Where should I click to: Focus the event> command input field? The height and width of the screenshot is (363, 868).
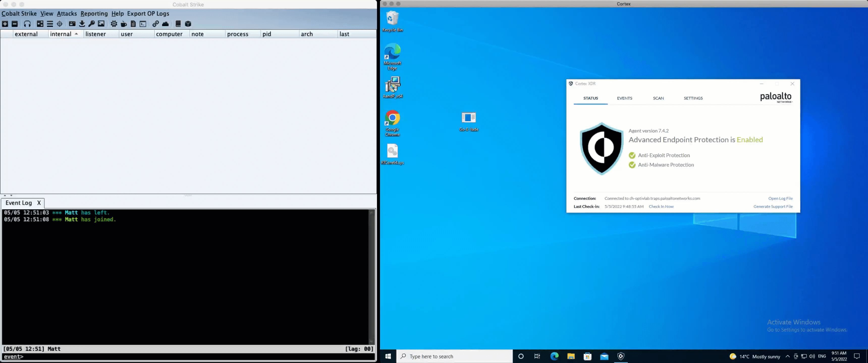click(x=199, y=357)
